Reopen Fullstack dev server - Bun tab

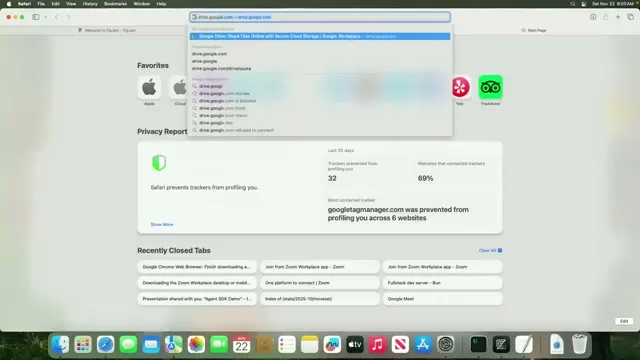(442, 282)
